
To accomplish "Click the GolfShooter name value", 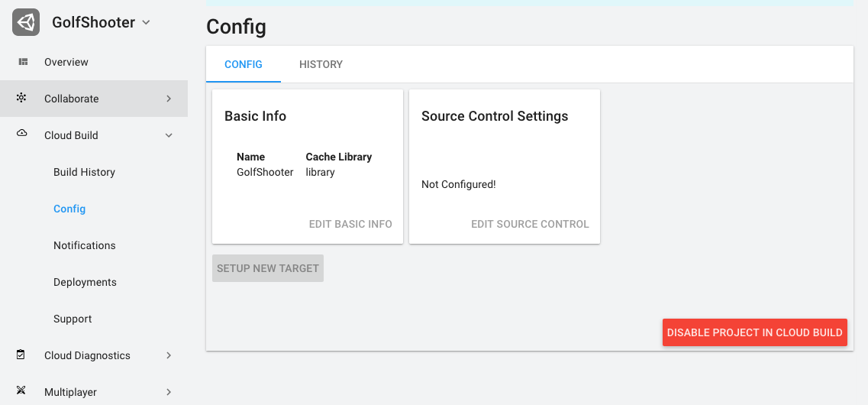I will coord(265,172).
